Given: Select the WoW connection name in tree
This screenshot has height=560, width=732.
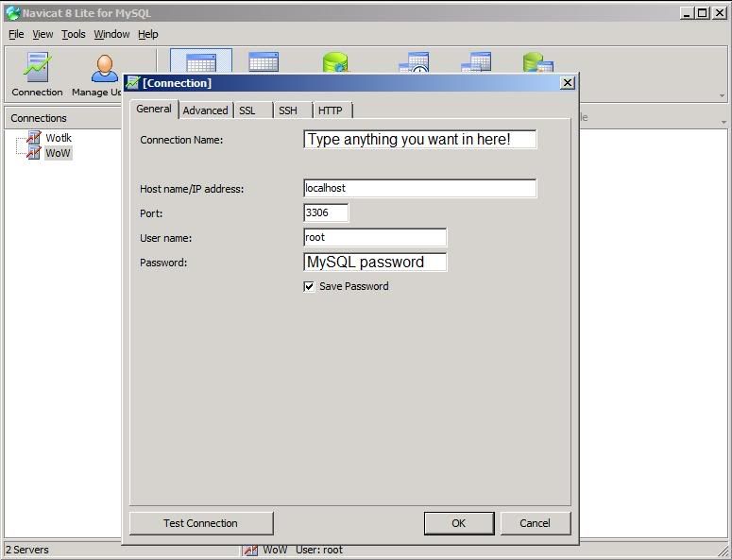Looking at the screenshot, I should 58,153.
